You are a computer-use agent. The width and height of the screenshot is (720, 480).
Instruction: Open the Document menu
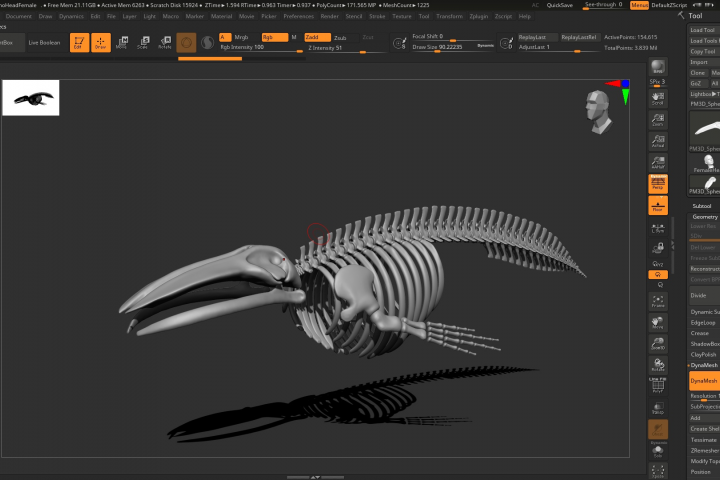19,17
